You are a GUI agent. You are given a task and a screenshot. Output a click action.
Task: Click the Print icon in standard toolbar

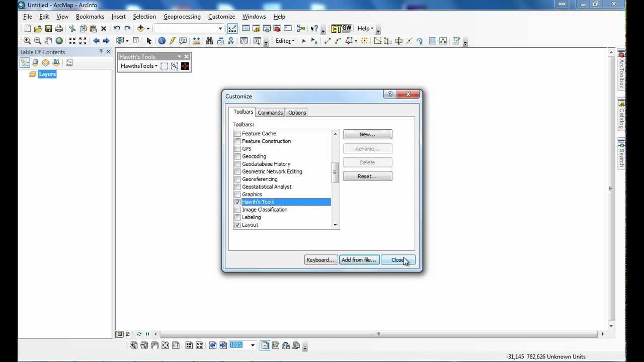tap(59, 29)
